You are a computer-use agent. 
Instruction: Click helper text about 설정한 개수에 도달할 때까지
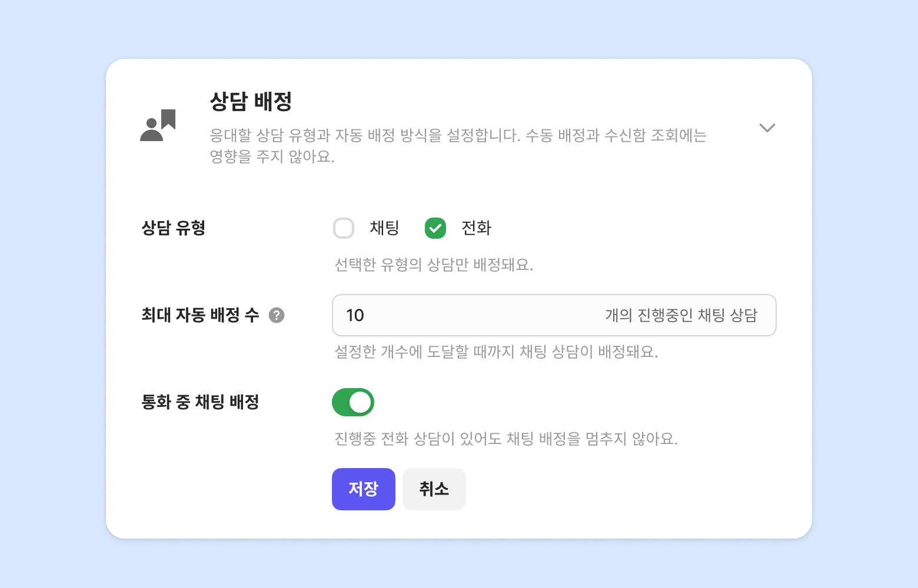[x=496, y=352]
